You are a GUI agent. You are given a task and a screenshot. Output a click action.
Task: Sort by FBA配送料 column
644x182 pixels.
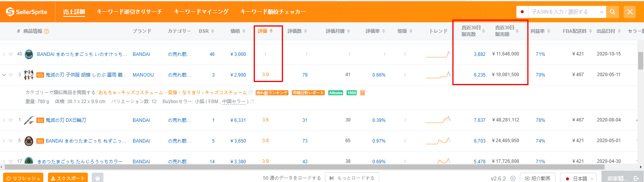click(x=577, y=31)
